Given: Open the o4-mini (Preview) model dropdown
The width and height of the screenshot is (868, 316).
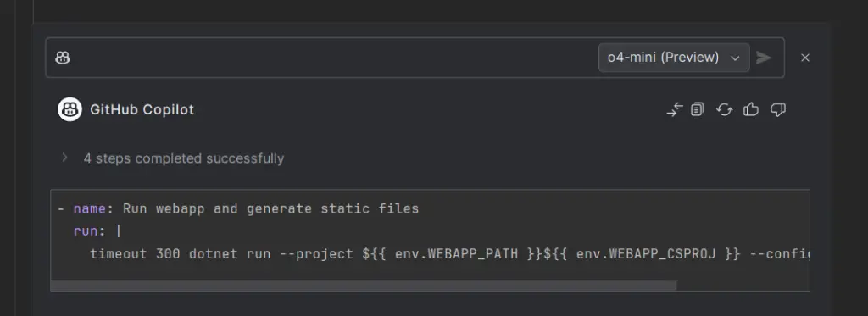Looking at the screenshot, I should (674, 58).
